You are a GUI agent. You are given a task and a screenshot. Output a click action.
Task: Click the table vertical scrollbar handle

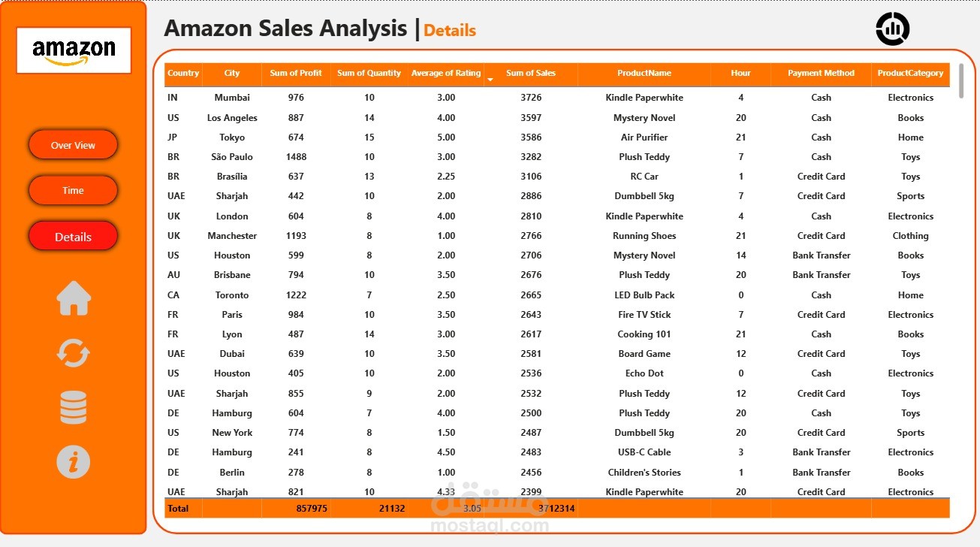coord(960,81)
